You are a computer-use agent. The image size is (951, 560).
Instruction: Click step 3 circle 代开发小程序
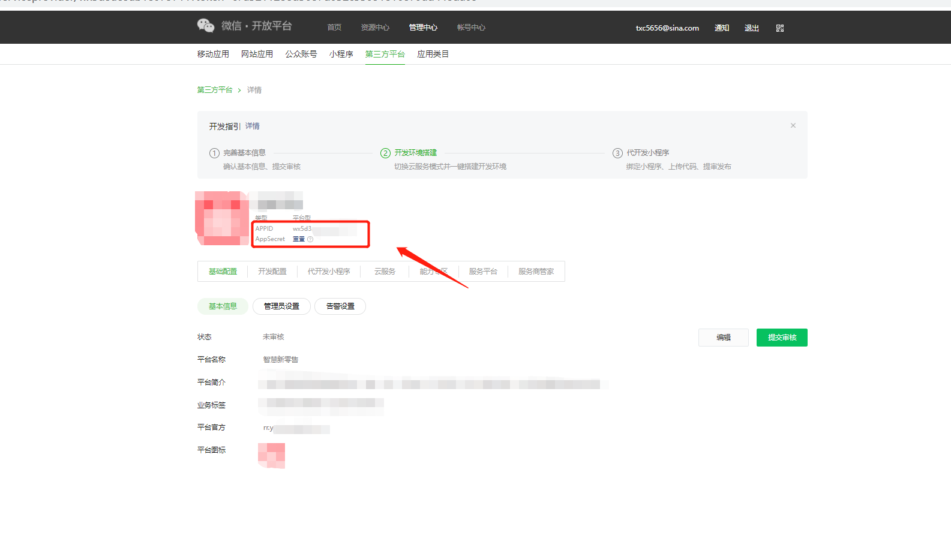point(617,153)
